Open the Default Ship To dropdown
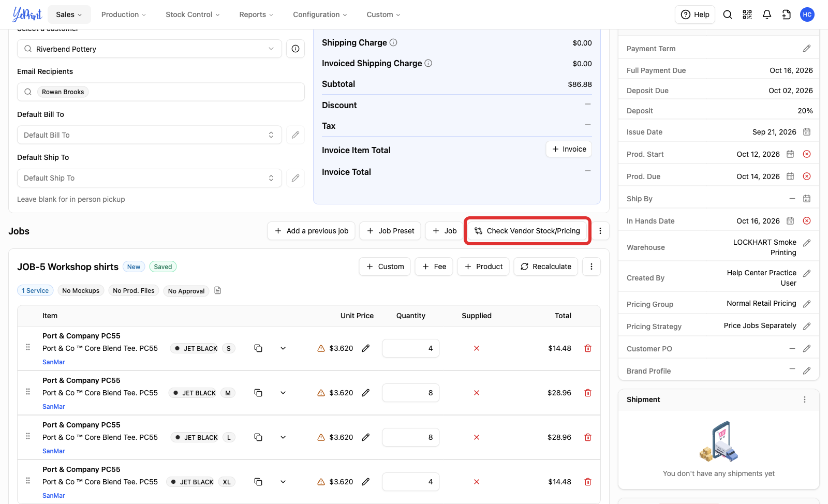The height and width of the screenshot is (504, 828). pyautogui.click(x=150, y=178)
